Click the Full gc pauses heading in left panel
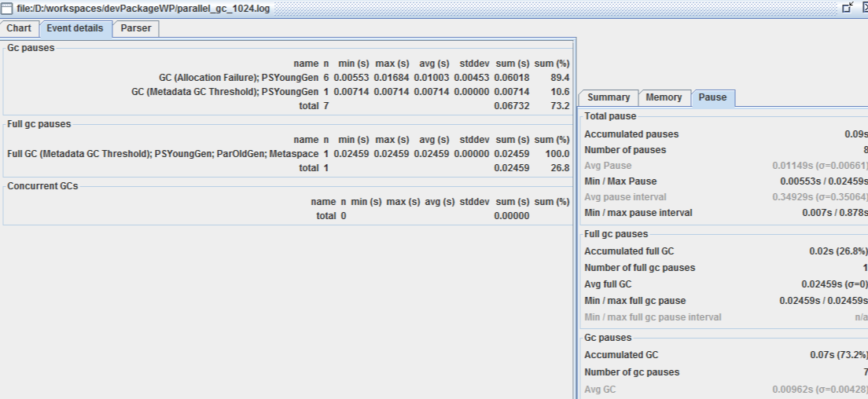The image size is (868, 399). (39, 124)
